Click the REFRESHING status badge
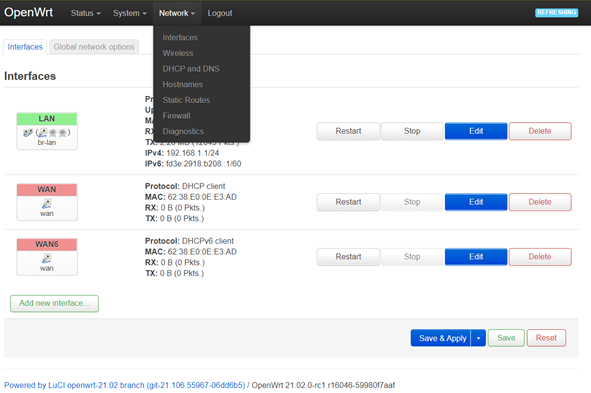The width and height of the screenshot is (591, 393). pyautogui.click(x=556, y=12)
